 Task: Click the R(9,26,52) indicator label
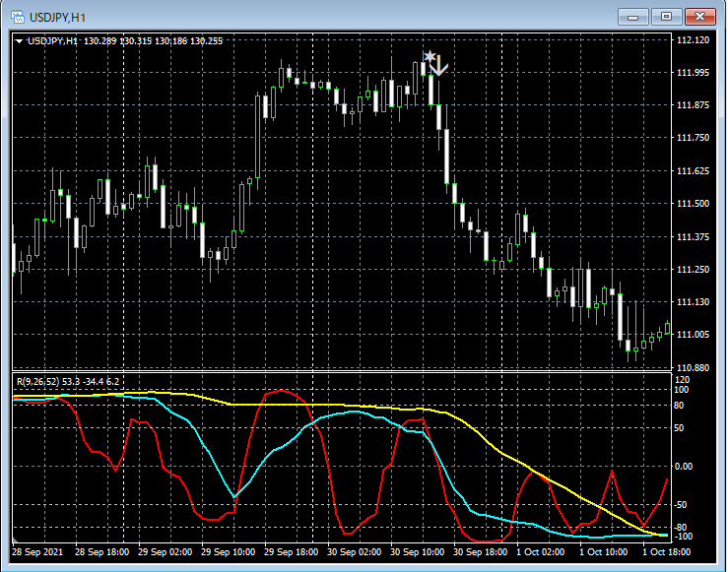pos(38,382)
